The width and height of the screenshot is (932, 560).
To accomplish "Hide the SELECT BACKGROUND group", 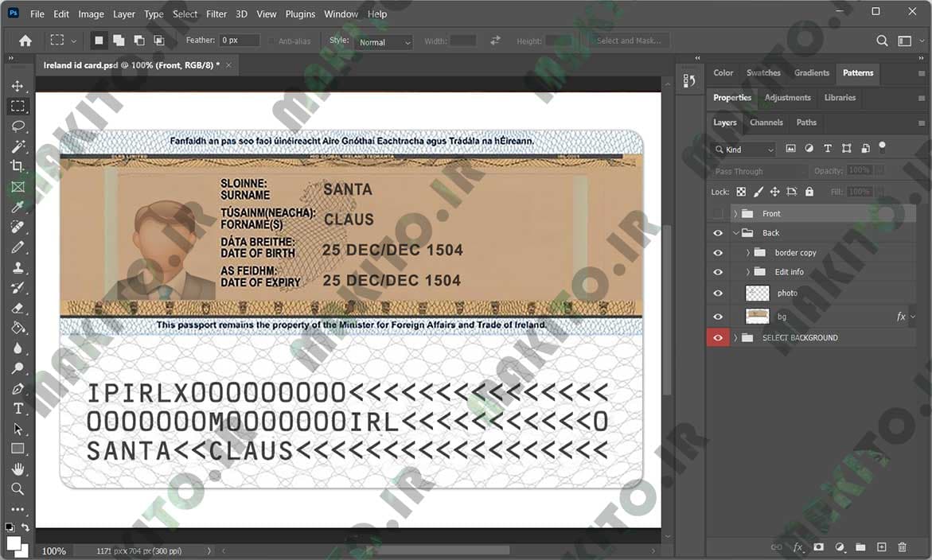I will point(718,337).
